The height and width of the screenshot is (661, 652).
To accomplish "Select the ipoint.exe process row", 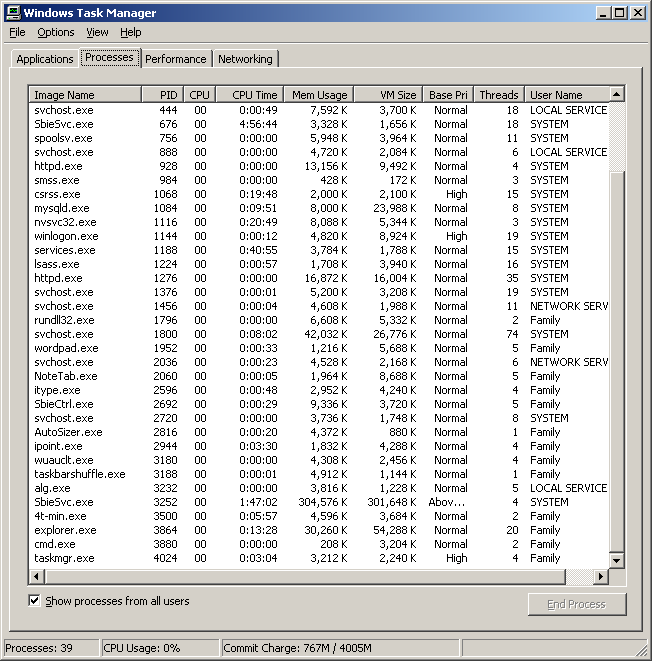I will tap(319, 446).
